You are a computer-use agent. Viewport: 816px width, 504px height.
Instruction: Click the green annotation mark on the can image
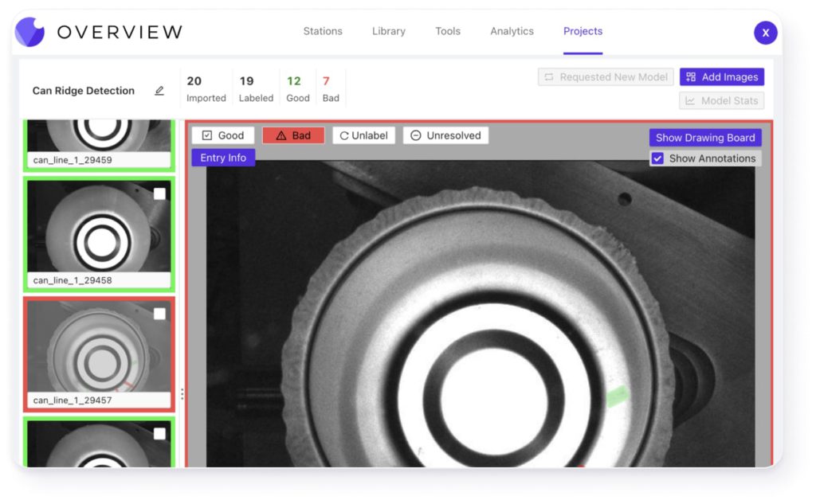[618, 396]
